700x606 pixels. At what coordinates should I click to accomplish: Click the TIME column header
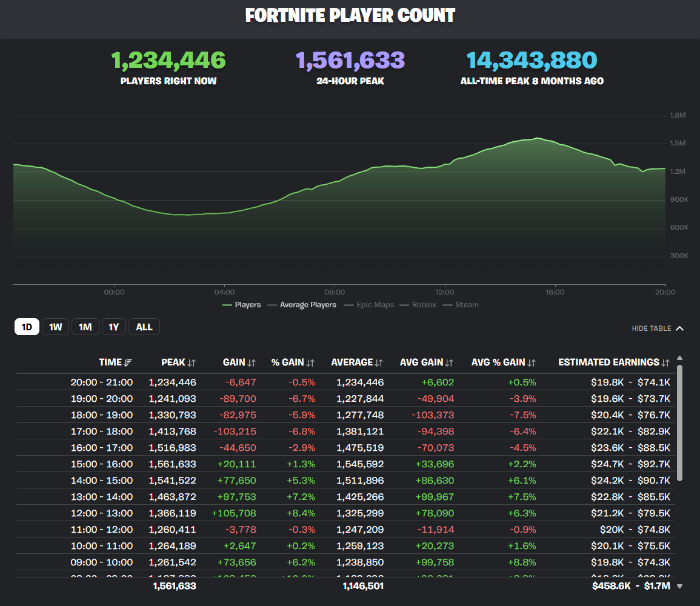[x=110, y=362]
